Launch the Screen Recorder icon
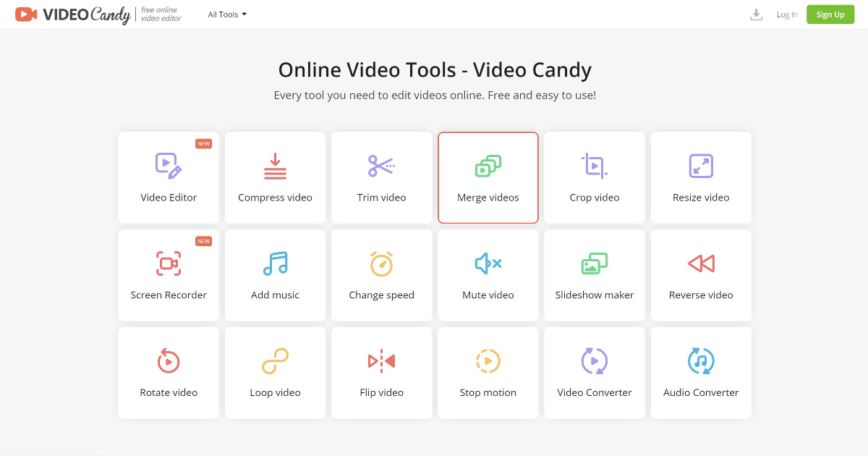 point(169,263)
